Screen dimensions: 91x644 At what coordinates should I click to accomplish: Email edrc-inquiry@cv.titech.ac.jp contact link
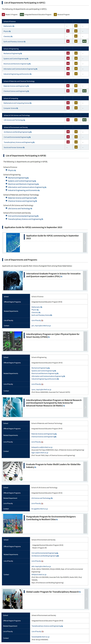click(41, 566)
